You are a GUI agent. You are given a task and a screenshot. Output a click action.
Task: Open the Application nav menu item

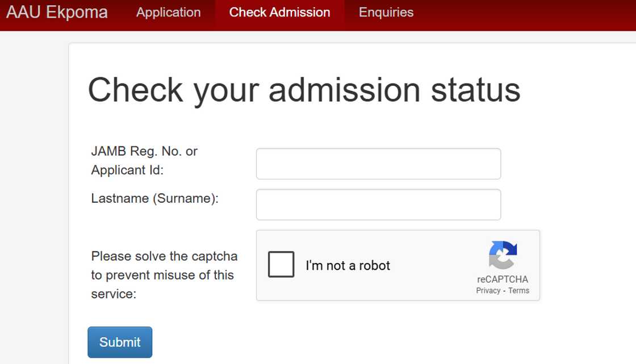pos(169,12)
